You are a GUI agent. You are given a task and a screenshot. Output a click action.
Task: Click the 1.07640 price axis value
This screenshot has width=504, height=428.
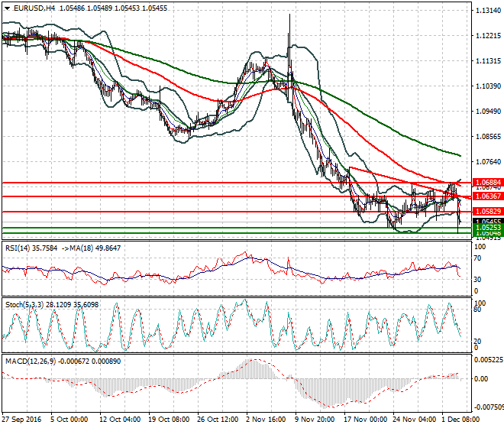click(x=488, y=161)
